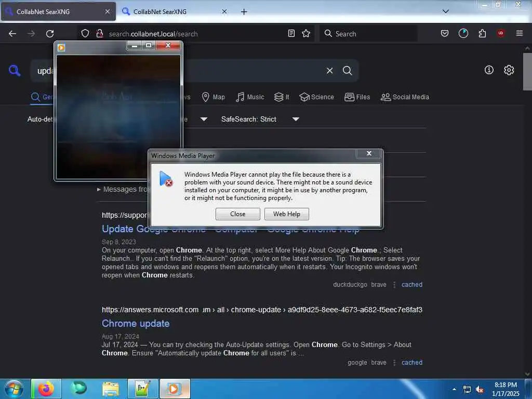
Task: Select the Map search category
Action: pos(214,97)
